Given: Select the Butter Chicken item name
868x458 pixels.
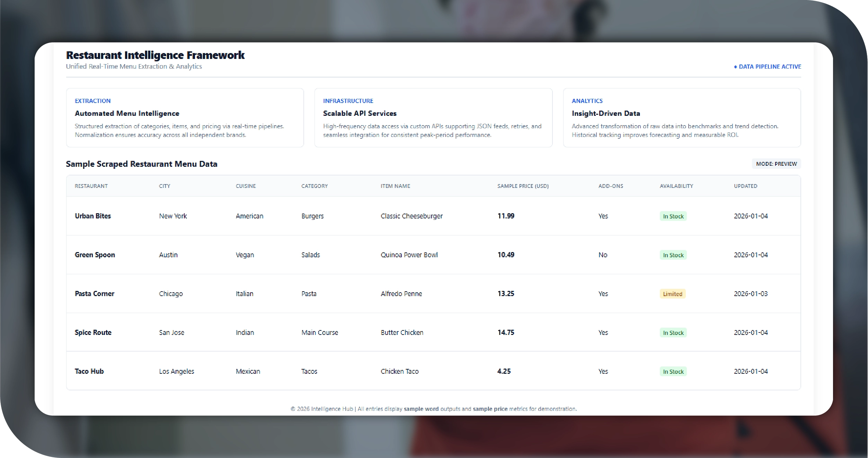Looking at the screenshot, I should 402,332.
